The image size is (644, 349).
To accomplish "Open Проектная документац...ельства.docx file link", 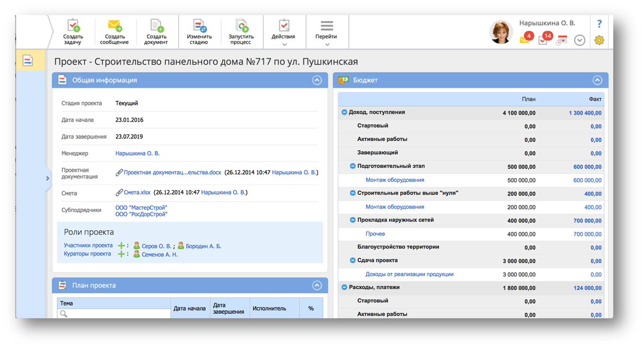I will [x=172, y=172].
